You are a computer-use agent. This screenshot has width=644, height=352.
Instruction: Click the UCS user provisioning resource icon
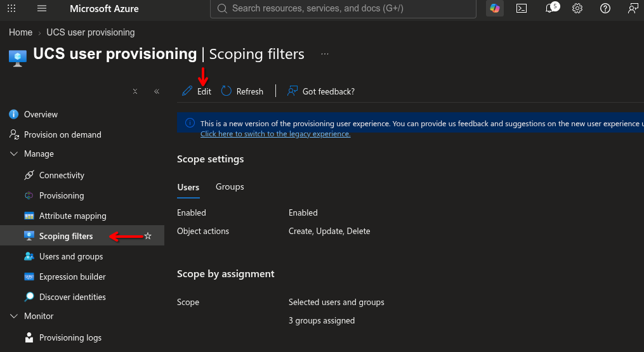coord(17,58)
